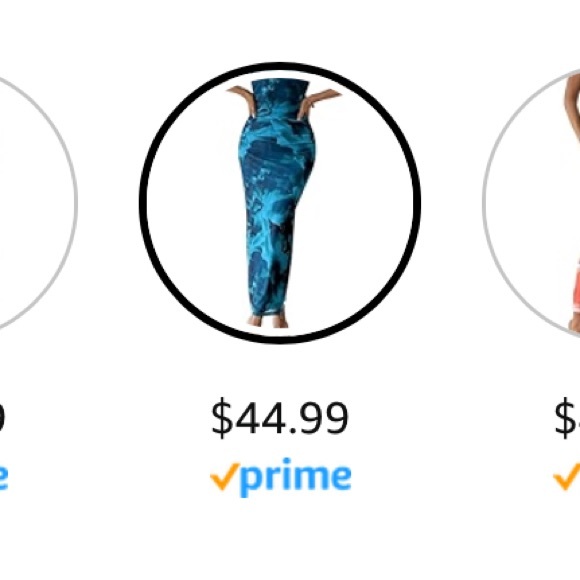
Task: Click the orange Prime checkmark under $44.99
Action: pos(225,476)
